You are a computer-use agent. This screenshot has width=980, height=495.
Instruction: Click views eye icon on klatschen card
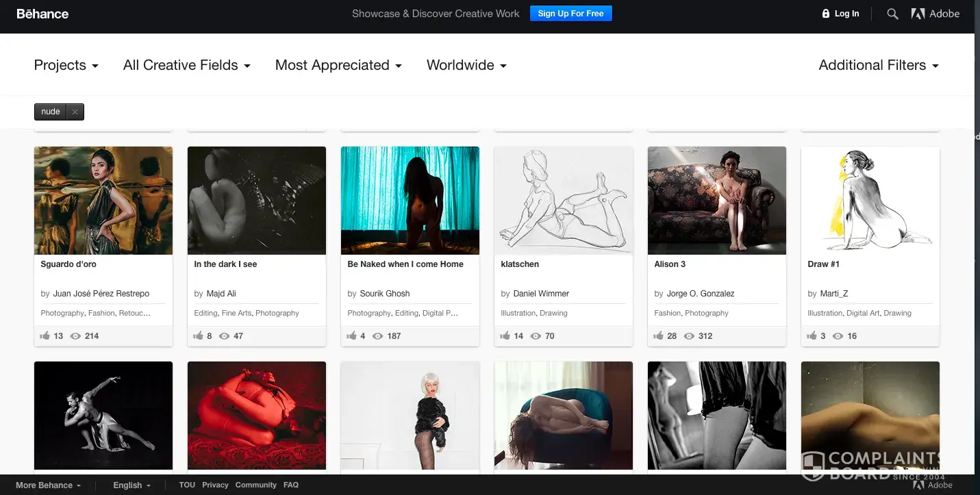click(x=536, y=336)
